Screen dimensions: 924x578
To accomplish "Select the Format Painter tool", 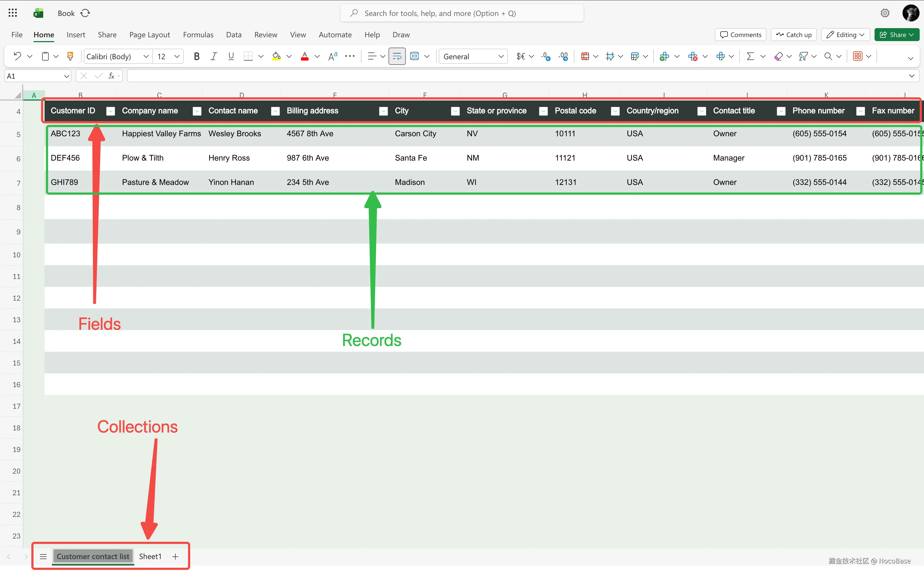I will 70,56.
